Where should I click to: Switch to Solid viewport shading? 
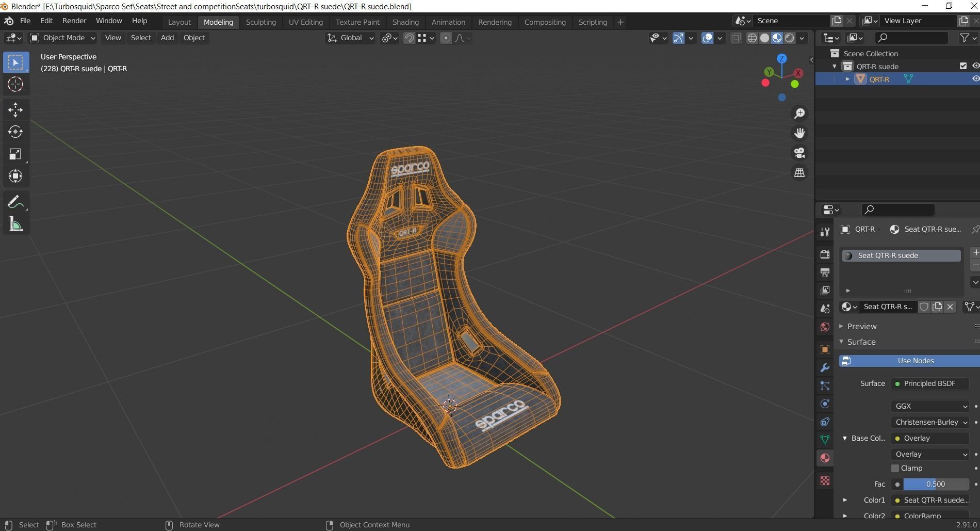(x=764, y=38)
